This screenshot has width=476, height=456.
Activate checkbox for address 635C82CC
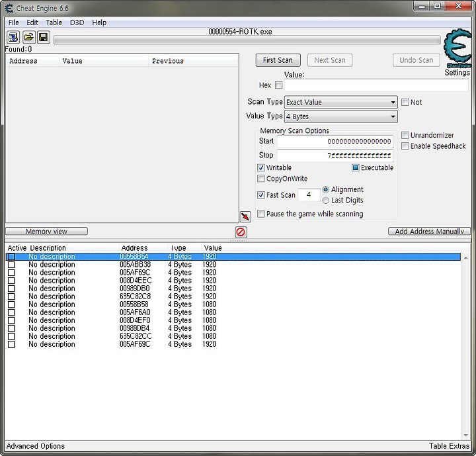point(11,336)
